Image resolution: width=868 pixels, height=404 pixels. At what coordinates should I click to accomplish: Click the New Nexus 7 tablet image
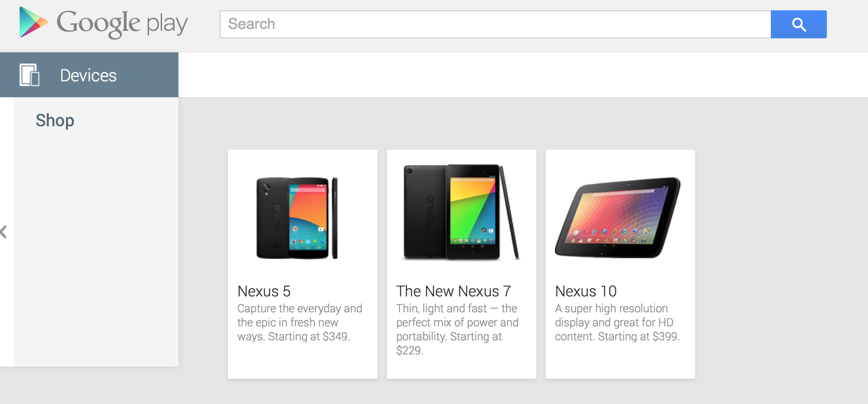point(461,212)
